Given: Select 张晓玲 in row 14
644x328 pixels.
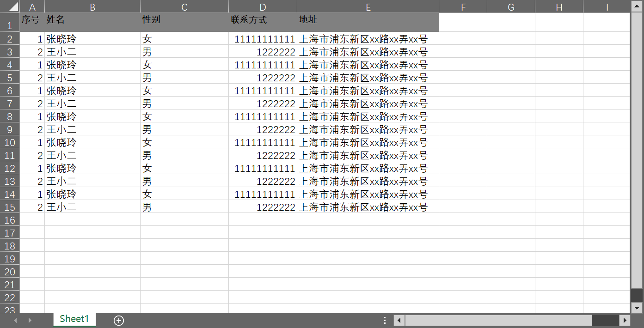Looking at the screenshot, I should 92,194.
